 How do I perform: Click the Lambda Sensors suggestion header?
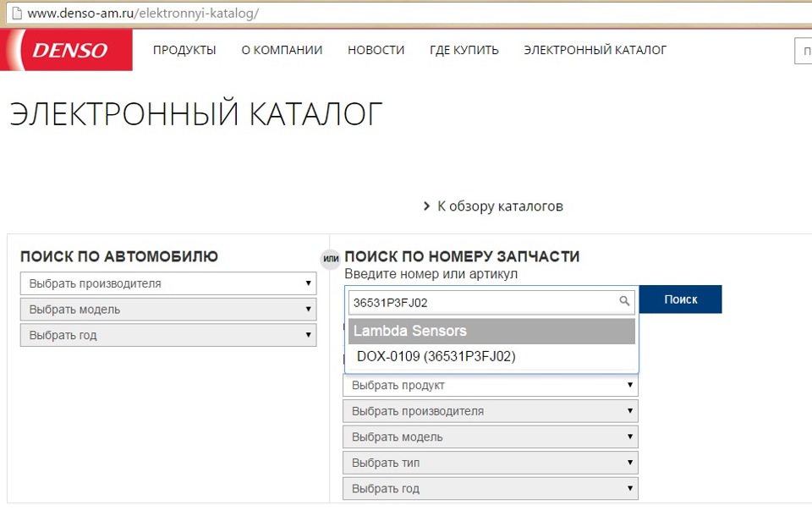point(492,331)
